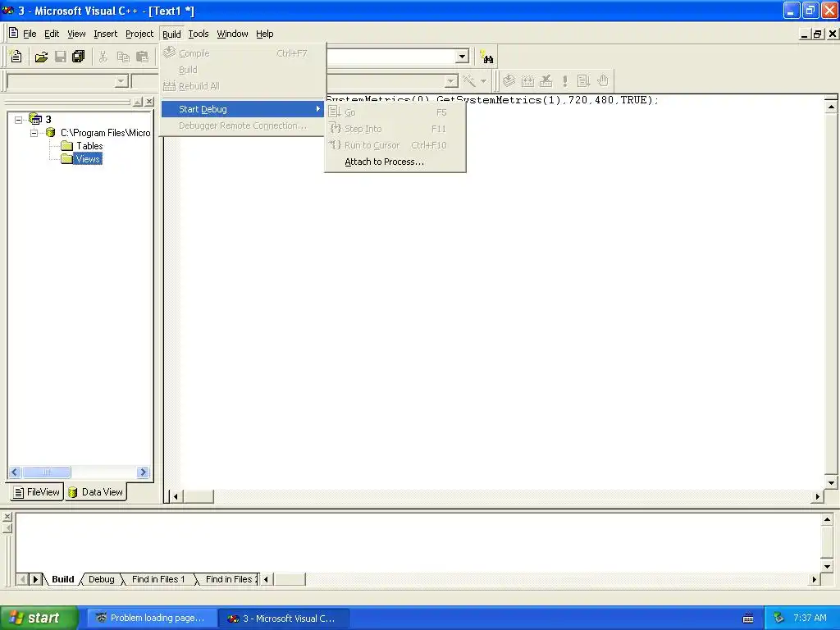Click the database icon for C:\Program Files
840x630 pixels.
[x=50, y=132]
